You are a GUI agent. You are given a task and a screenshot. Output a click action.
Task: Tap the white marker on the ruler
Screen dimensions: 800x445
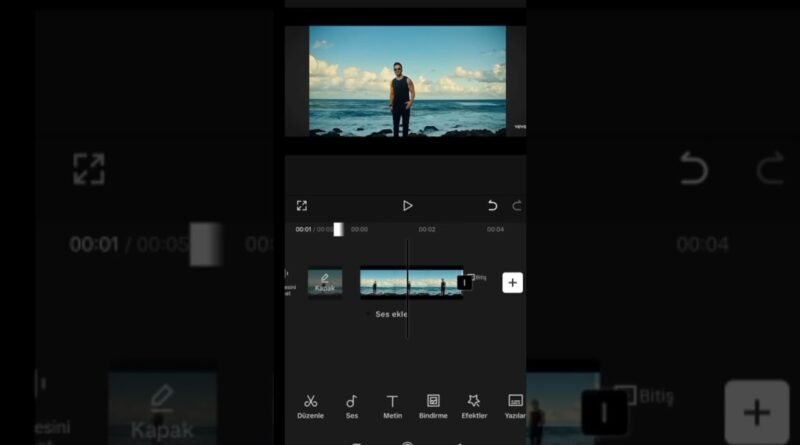(x=338, y=230)
